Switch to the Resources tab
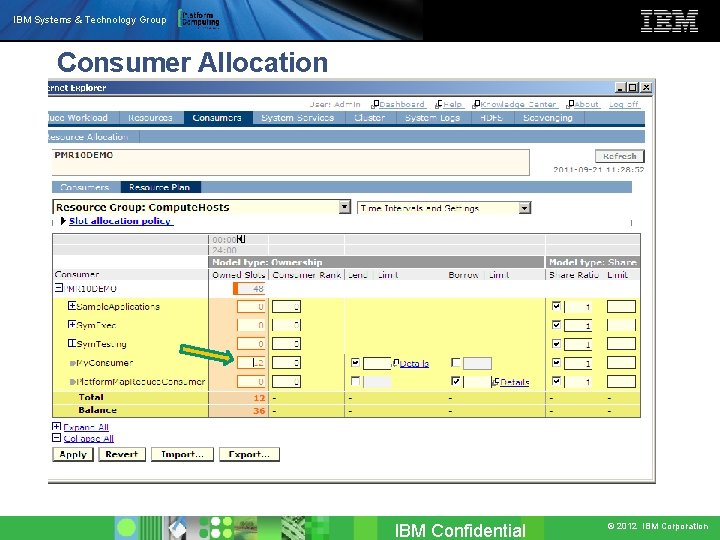 tap(150, 118)
